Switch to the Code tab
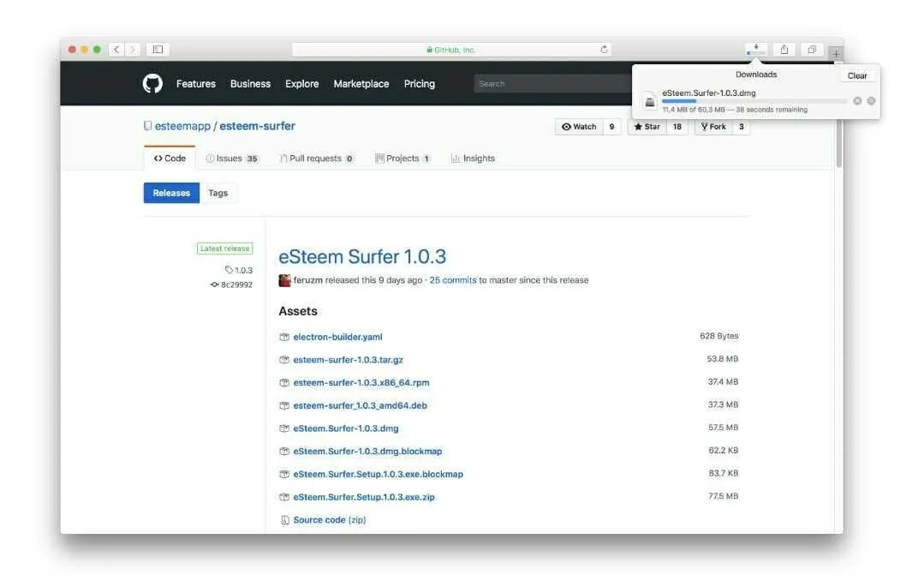 [x=170, y=158]
